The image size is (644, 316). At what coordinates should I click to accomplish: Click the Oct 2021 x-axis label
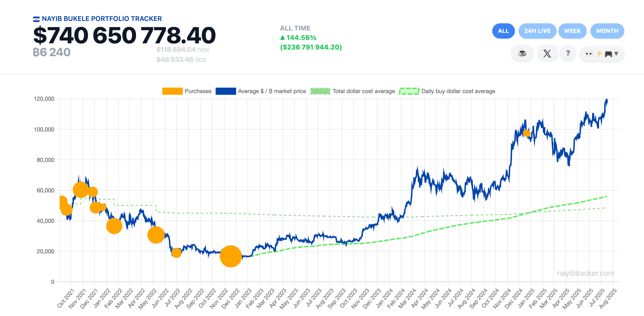pyautogui.click(x=66, y=298)
